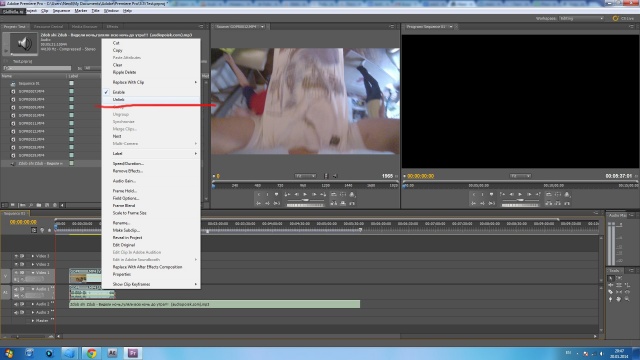This screenshot has width=640, height=360.
Task: Open the Sequence menu in menu bar
Action: click(x=61, y=11)
